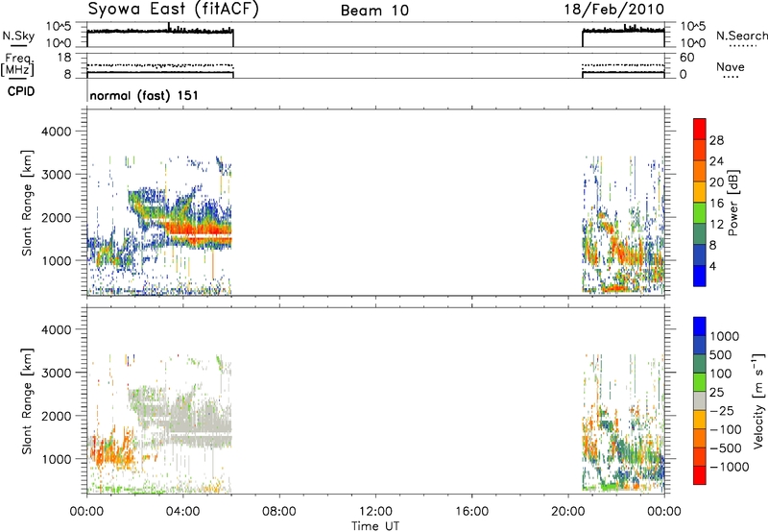This screenshot has height=532, width=768.
Task: Select the "4" label on Power colorbar
Action: 712,266
